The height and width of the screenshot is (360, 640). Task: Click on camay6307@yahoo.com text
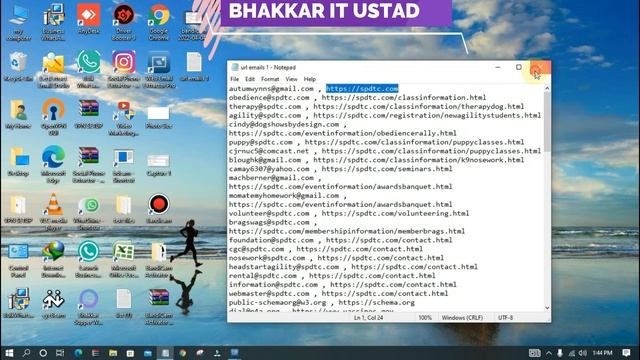click(x=269, y=169)
